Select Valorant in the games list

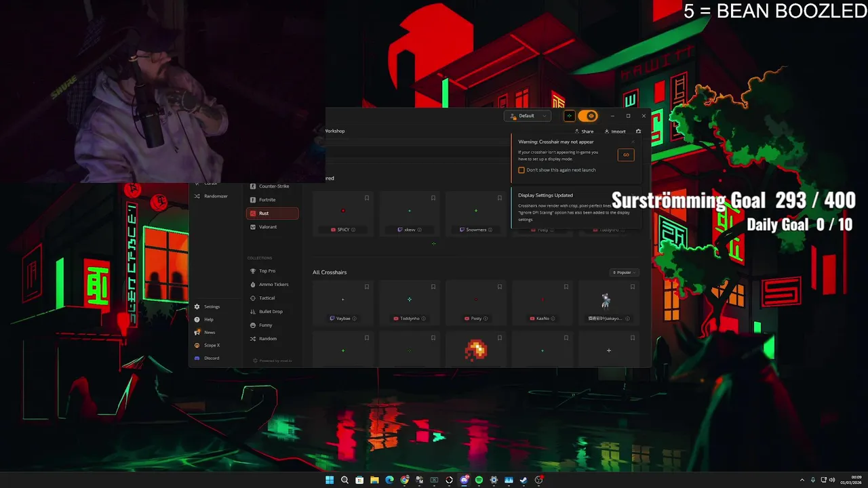click(272, 227)
